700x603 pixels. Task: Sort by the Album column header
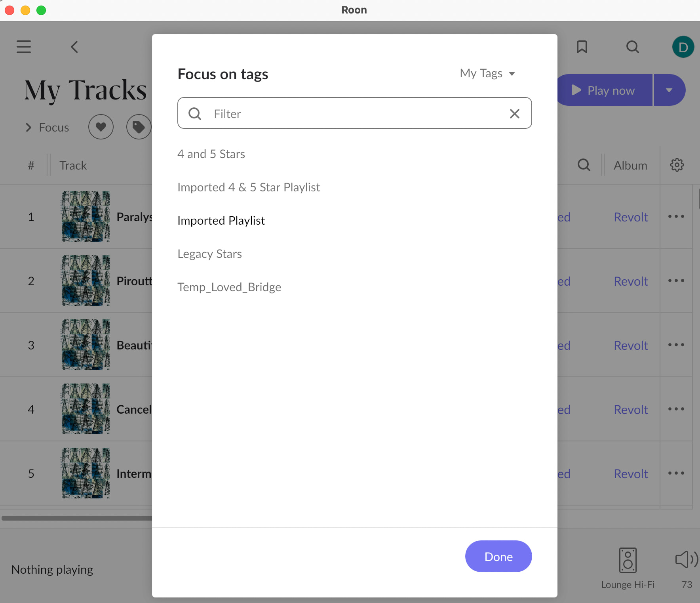click(630, 165)
